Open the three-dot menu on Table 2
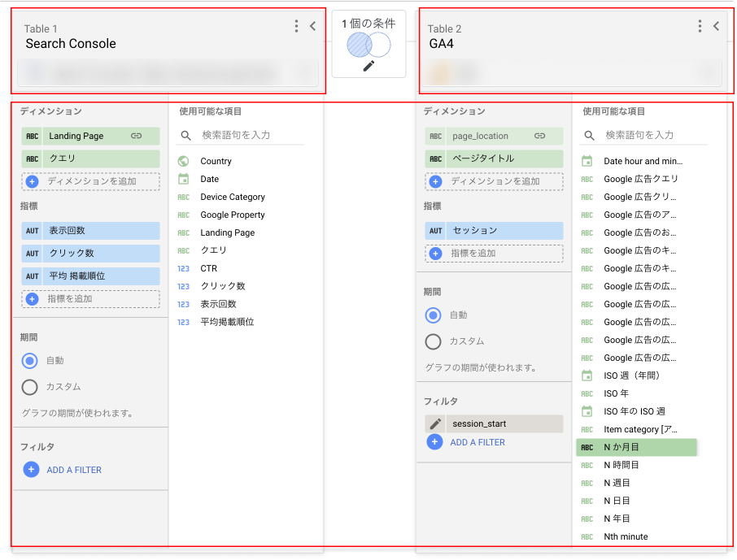737x560 pixels. [699, 25]
